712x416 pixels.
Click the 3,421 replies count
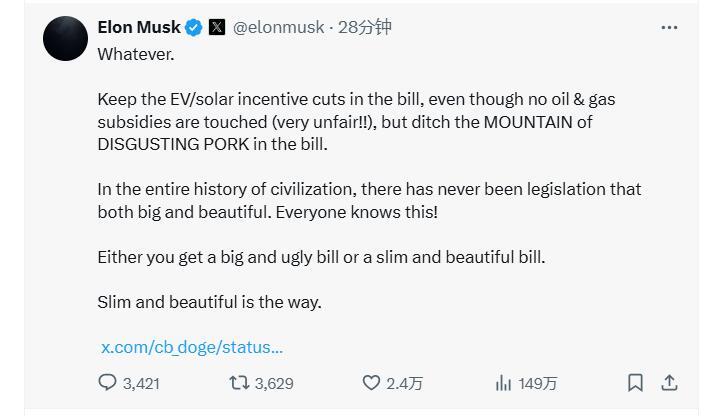(x=141, y=384)
